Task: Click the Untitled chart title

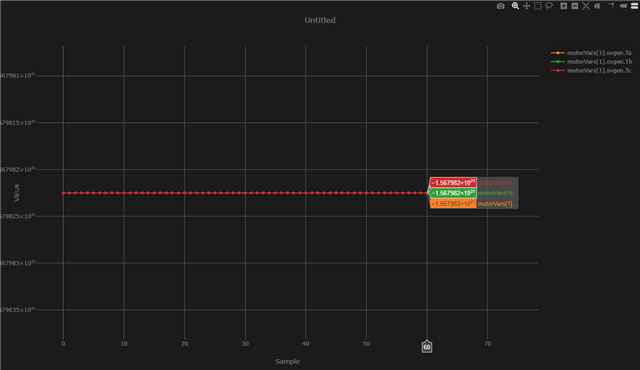Action: pos(320,20)
